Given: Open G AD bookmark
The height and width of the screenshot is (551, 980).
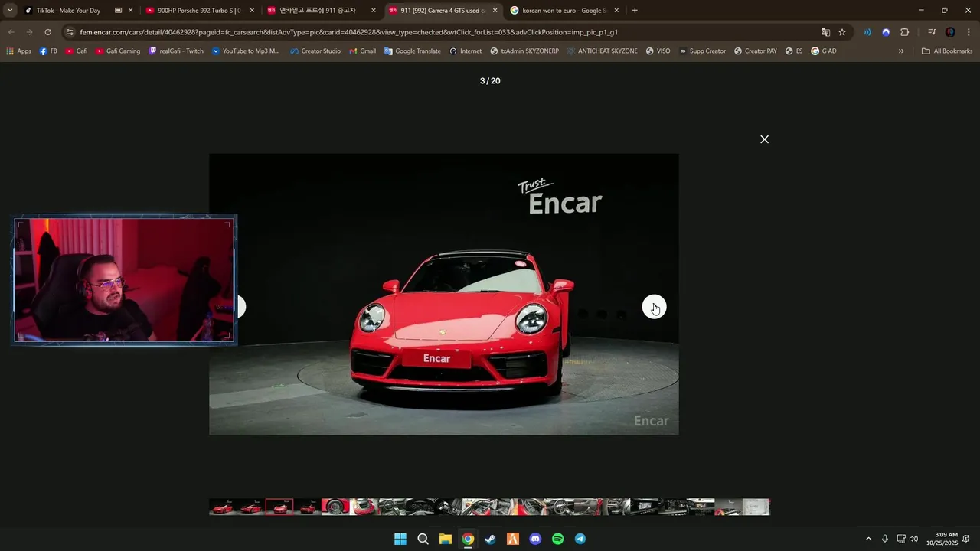Looking at the screenshot, I should pyautogui.click(x=824, y=51).
